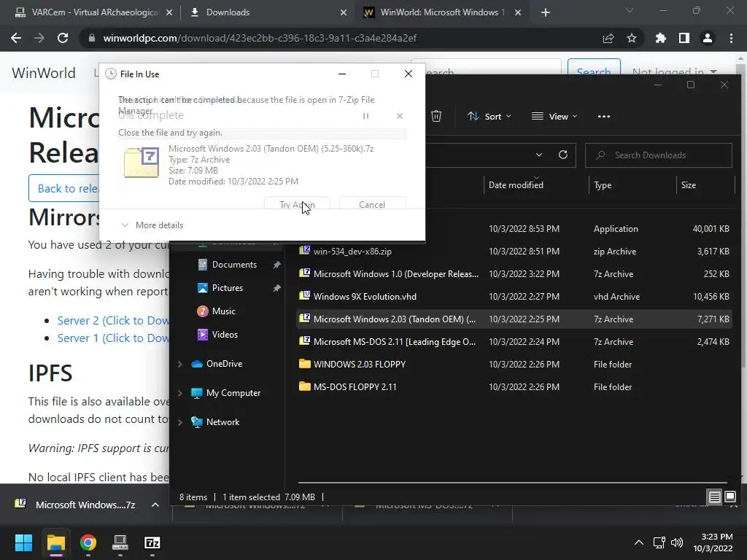Reload the WinWorld page
This screenshot has width=747, height=560.
click(x=63, y=38)
